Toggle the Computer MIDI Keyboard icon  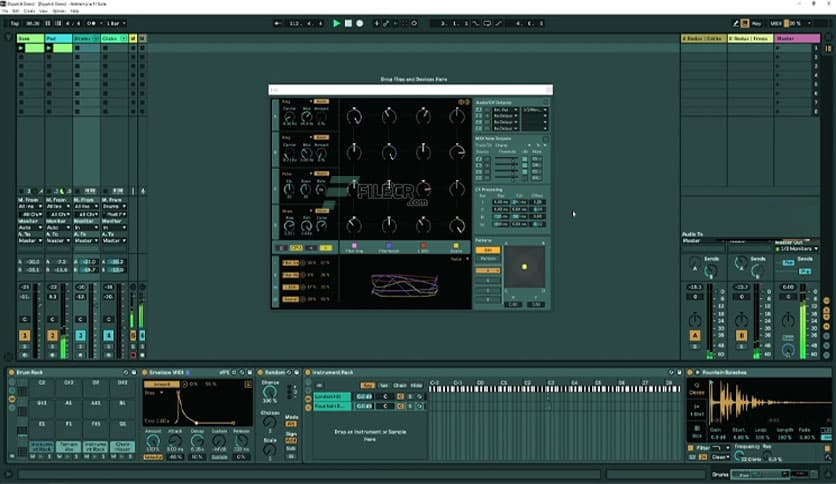tap(745, 23)
